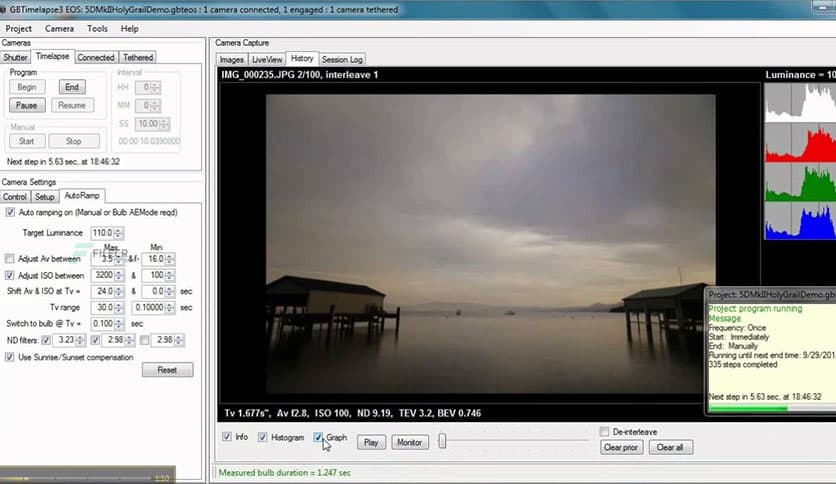This screenshot has width=836, height=484.
Task: Open the LiveView tab
Action: point(267,60)
